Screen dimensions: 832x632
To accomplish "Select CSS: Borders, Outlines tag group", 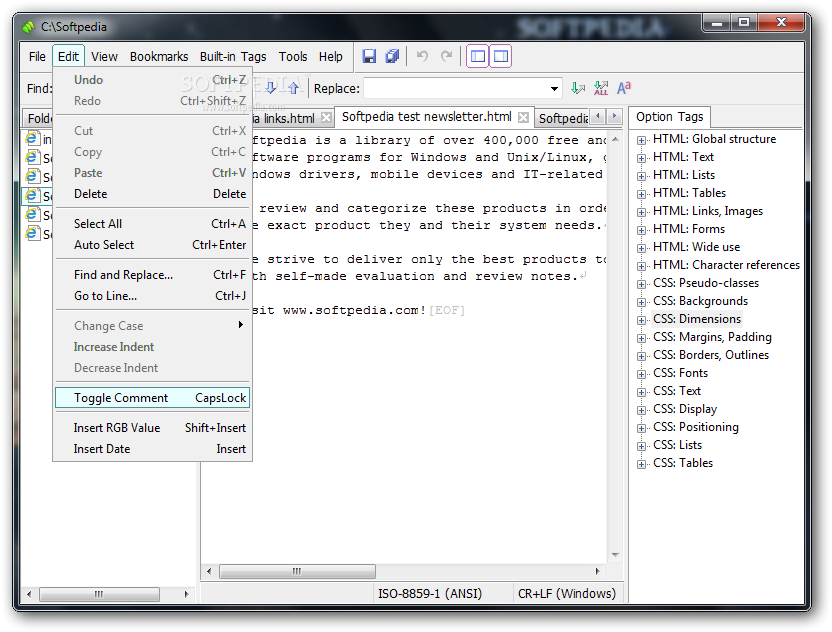I will point(711,355).
